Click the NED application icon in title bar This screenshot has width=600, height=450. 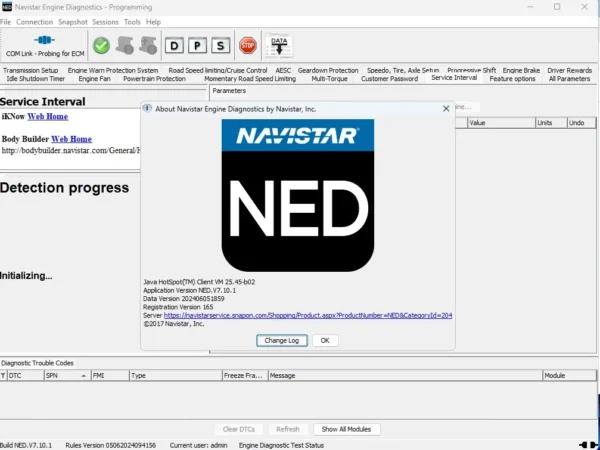(7, 7)
